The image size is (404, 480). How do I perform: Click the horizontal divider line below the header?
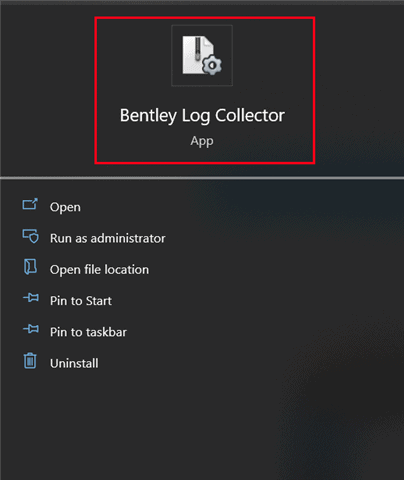202,178
